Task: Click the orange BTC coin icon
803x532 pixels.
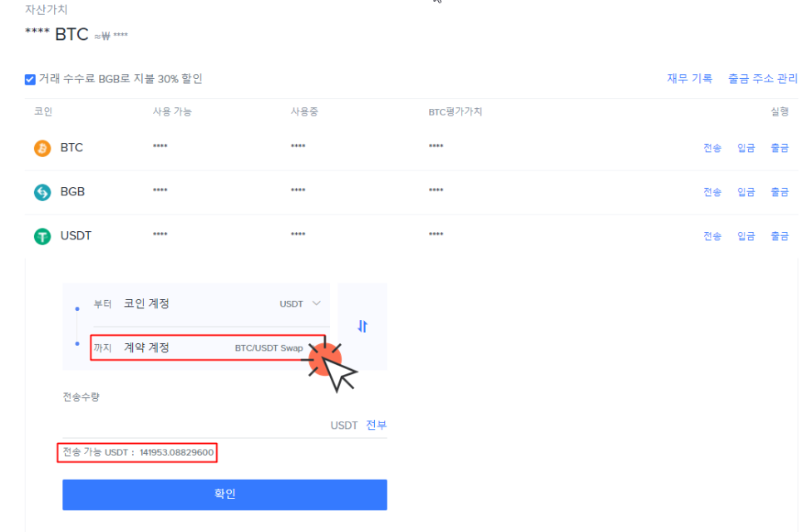Action: [42, 149]
